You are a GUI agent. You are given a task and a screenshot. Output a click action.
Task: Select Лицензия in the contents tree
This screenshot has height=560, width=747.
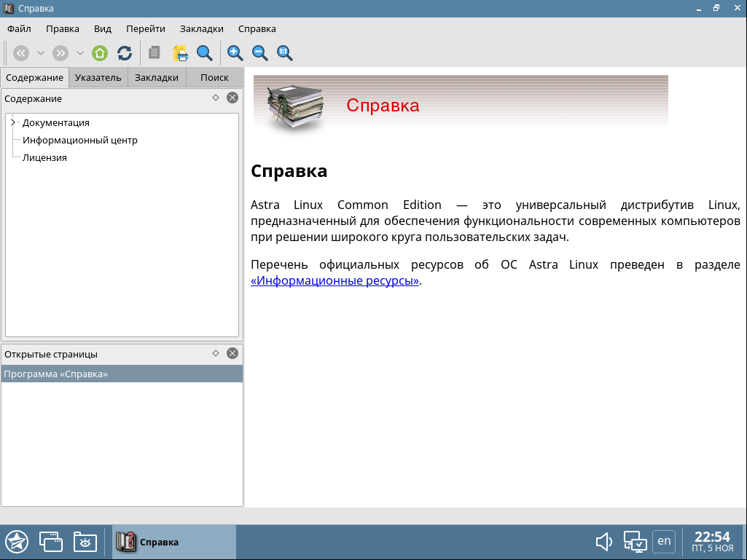(x=44, y=157)
